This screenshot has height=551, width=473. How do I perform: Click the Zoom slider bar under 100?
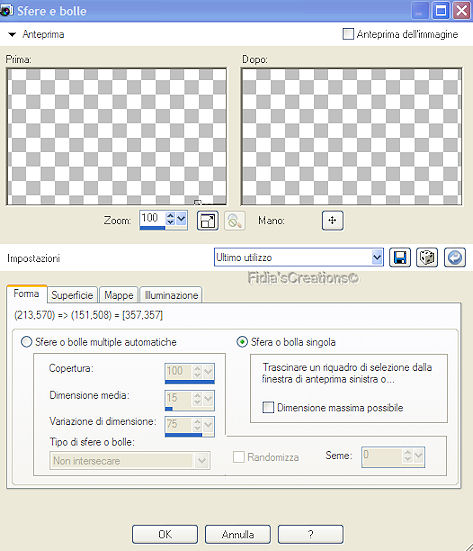click(163, 228)
